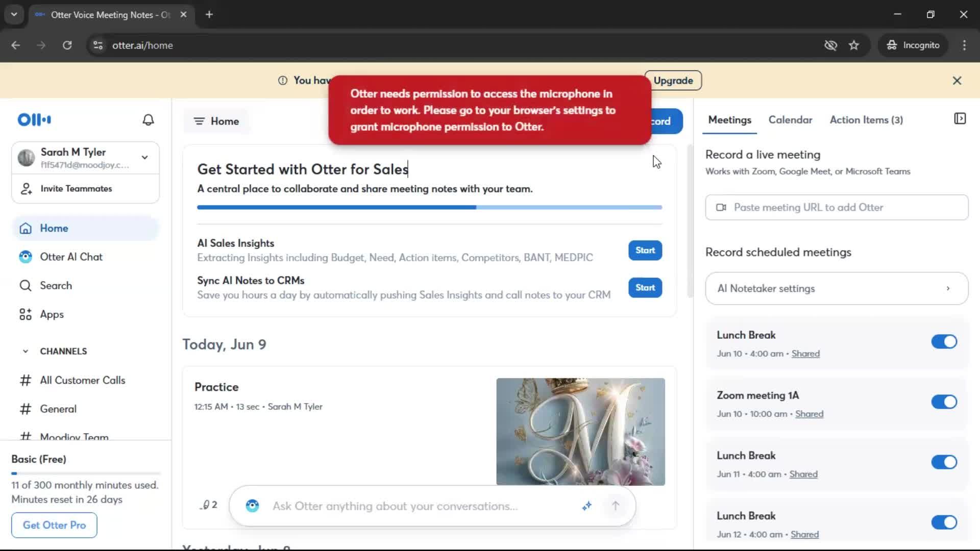Click the hash icon for General channel
The image size is (980, 551).
[x=26, y=409]
